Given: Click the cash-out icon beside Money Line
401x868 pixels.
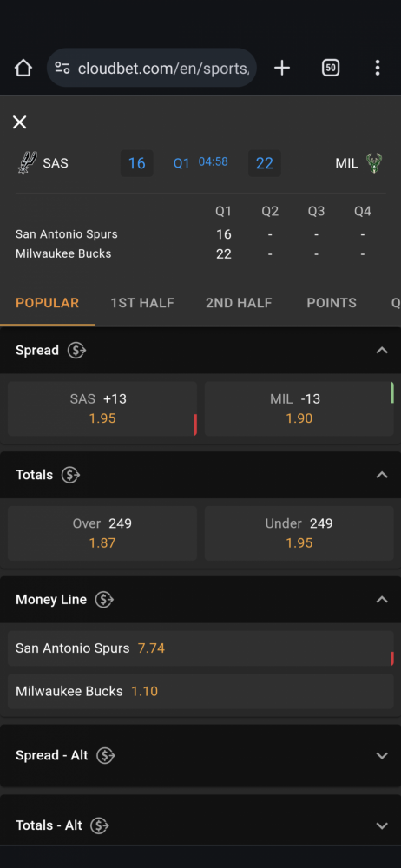Looking at the screenshot, I should (104, 600).
